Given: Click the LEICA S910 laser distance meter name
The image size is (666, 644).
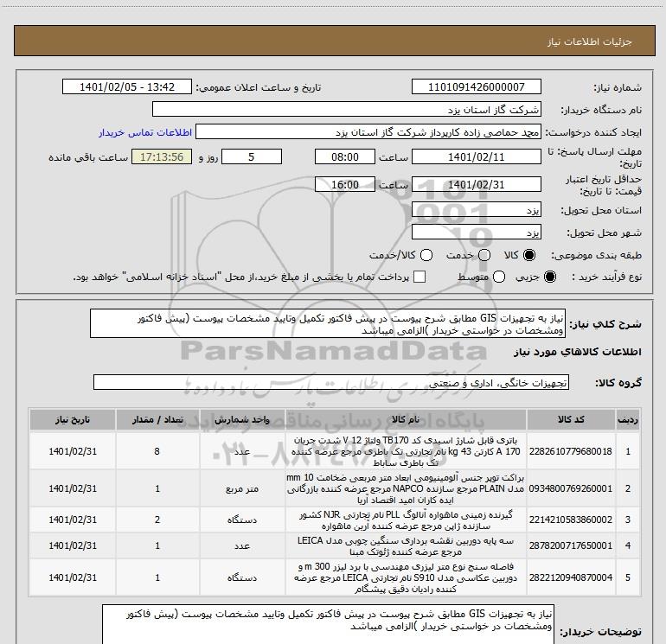Looking at the screenshot, I should coord(406,577).
